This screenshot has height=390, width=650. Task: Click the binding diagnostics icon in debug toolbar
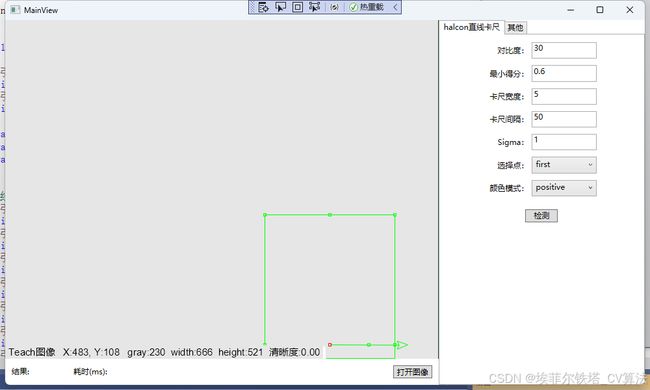coord(335,7)
